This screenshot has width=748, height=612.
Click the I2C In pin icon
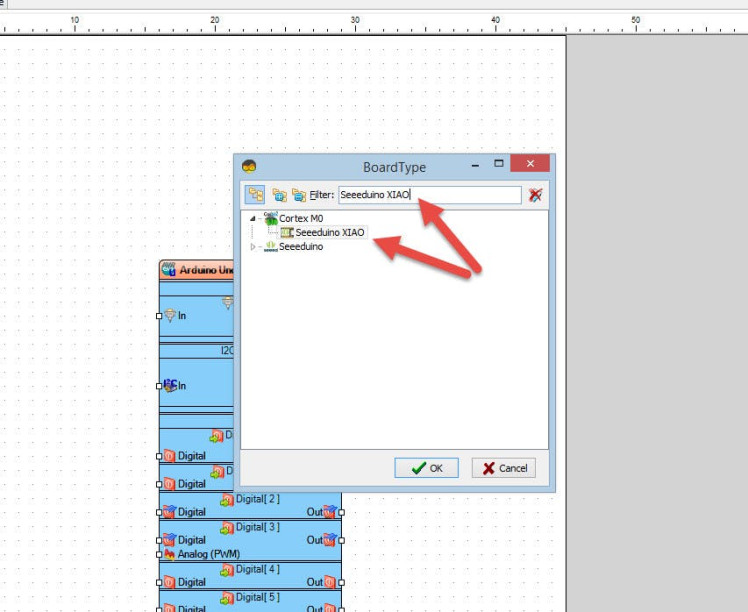point(170,385)
